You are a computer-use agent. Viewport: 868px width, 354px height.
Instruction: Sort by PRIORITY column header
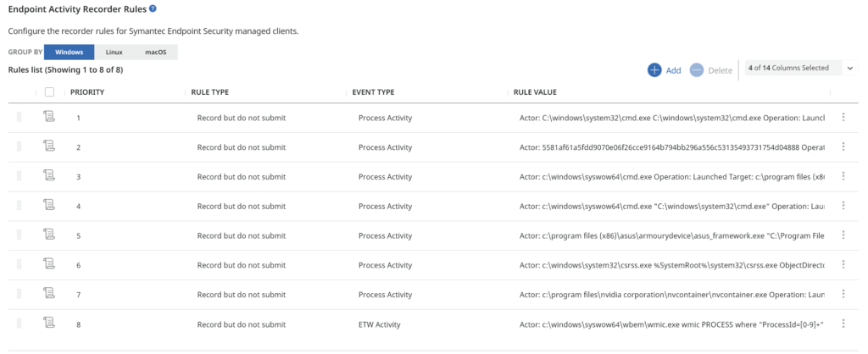(87, 92)
